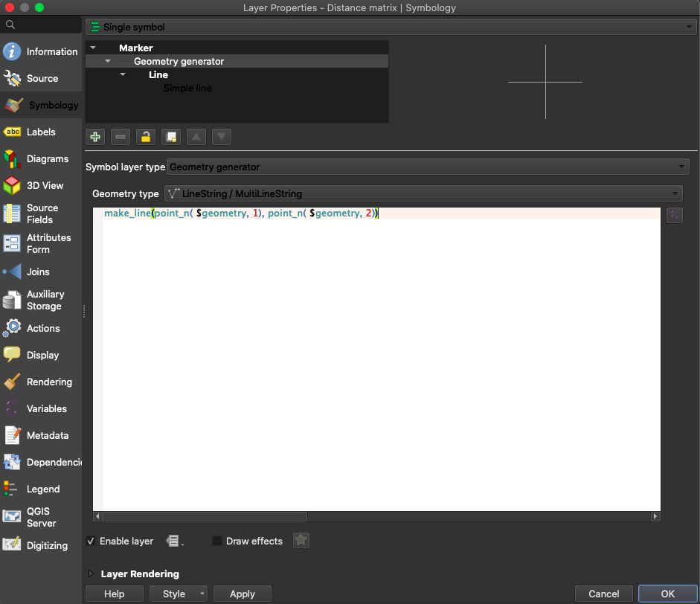Open the expression builder icon beside editor
The image size is (700, 604).
point(674,216)
